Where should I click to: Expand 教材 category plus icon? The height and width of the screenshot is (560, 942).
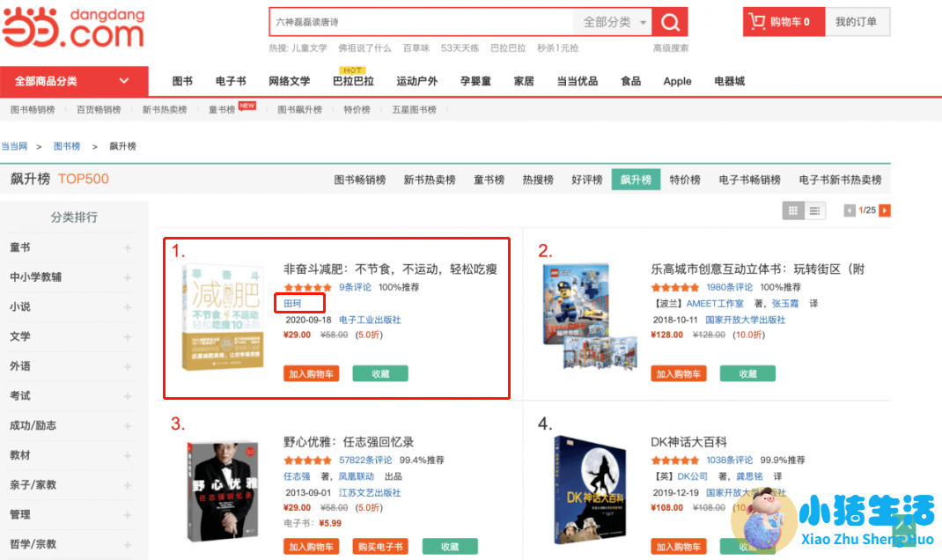click(x=128, y=455)
